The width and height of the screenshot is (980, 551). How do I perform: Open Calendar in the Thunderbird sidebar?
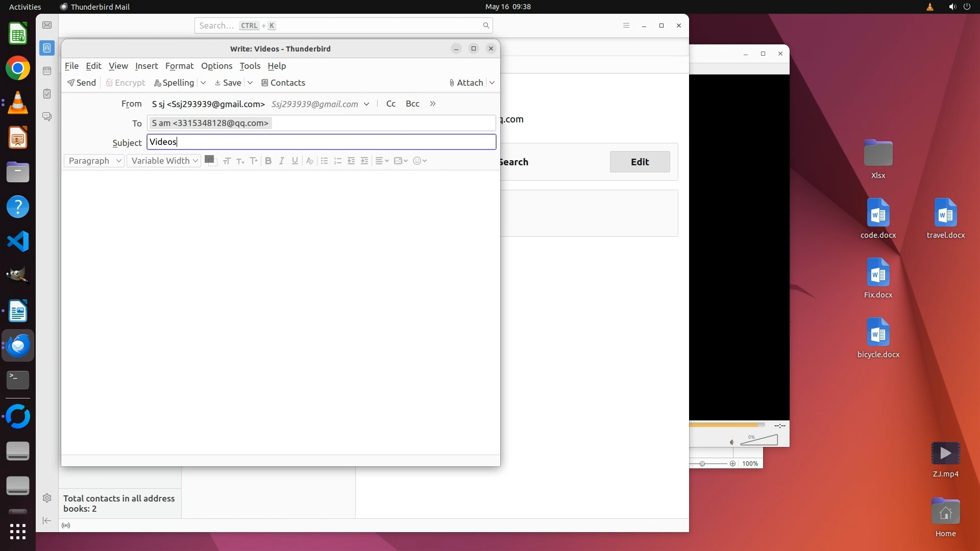[x=47, y=71]
